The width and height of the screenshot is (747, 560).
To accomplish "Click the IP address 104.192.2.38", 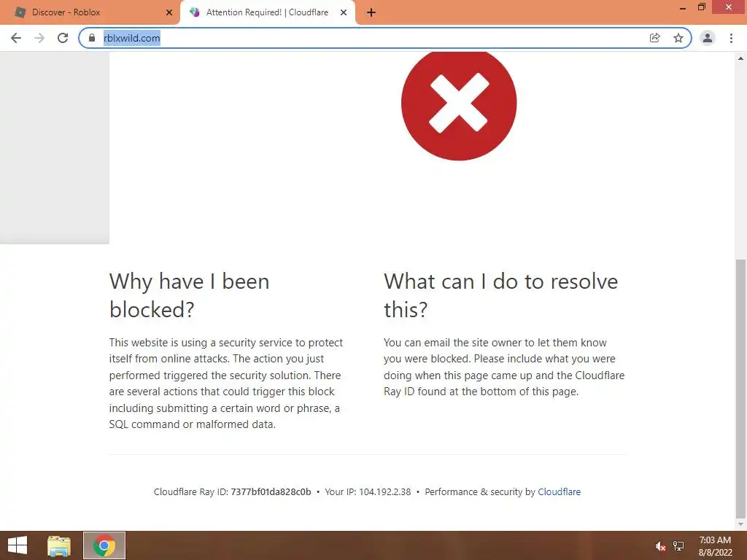I will click(385, 492).
